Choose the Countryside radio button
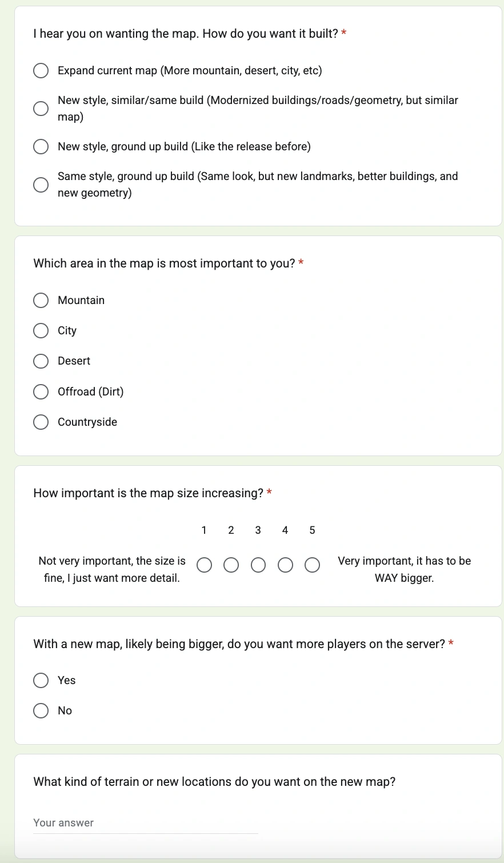The width and height of the screenshot is (504, 863). (x=41, y=422)
